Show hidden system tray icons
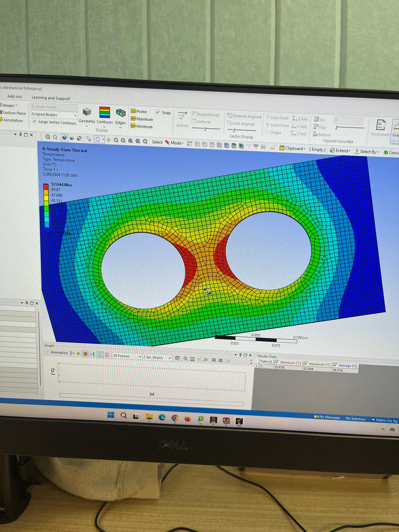This screenshot has height=532, width=399. [383, 429]
